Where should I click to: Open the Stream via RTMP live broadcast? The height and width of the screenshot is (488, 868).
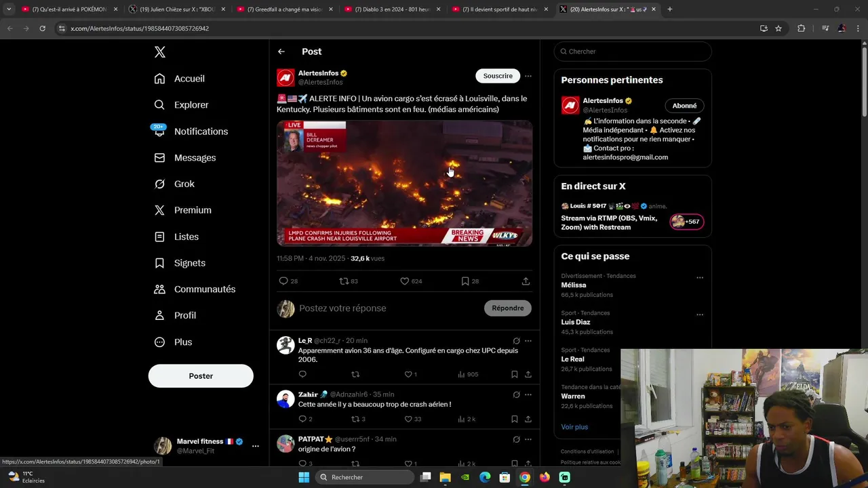pyautogui.click(x=633, y=217)
